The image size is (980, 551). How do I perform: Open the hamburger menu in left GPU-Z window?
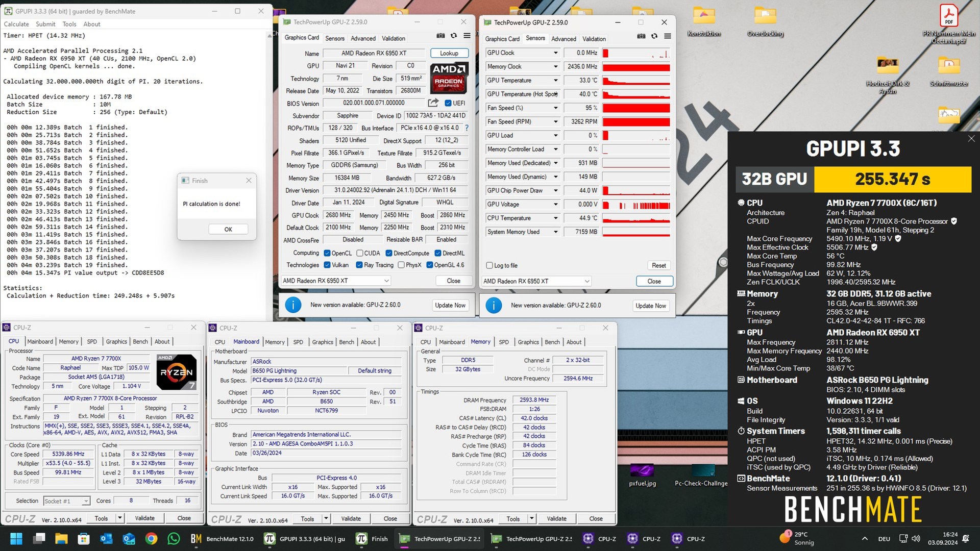click(x=467, y=36)
